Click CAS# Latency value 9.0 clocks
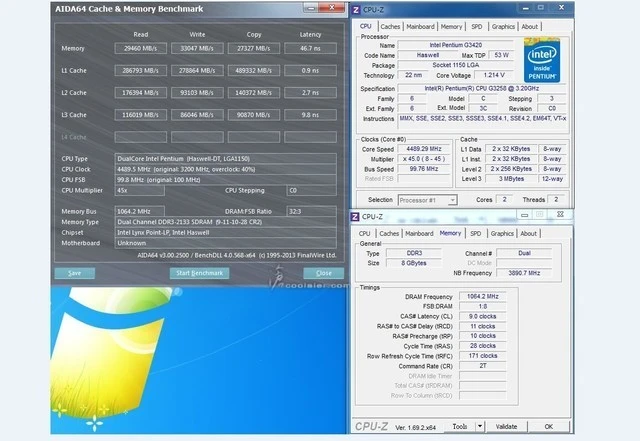The image size is (640, 441). pyautogui.click(x=482, y=316)
